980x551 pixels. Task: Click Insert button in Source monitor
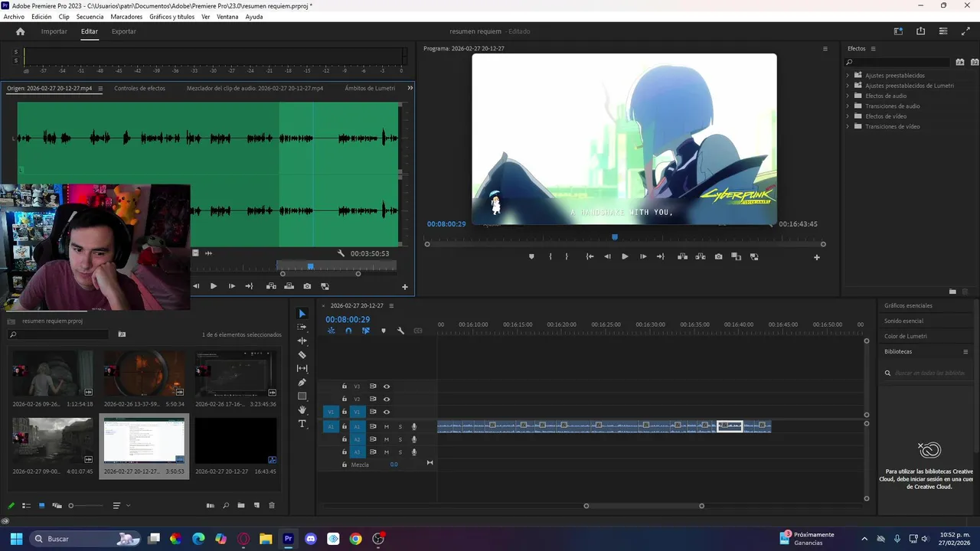tap(271, 286)
